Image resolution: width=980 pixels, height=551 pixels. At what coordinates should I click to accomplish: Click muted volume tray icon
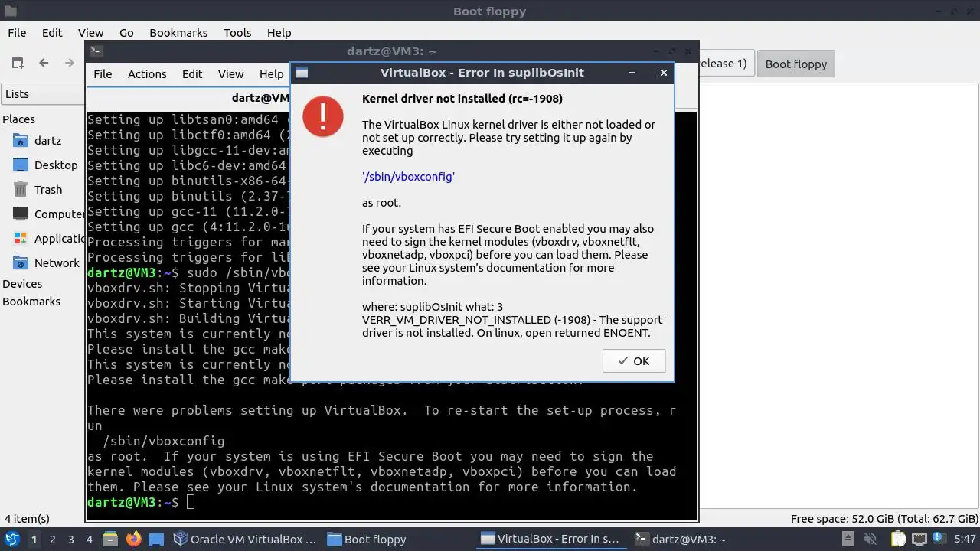click(x=869, y=540)
